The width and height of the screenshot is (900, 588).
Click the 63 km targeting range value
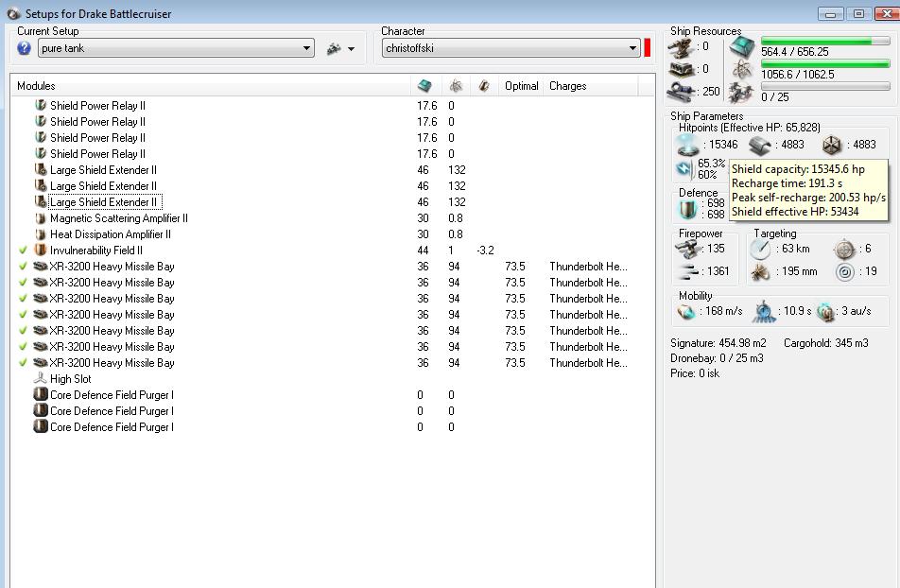pos(796,249)
